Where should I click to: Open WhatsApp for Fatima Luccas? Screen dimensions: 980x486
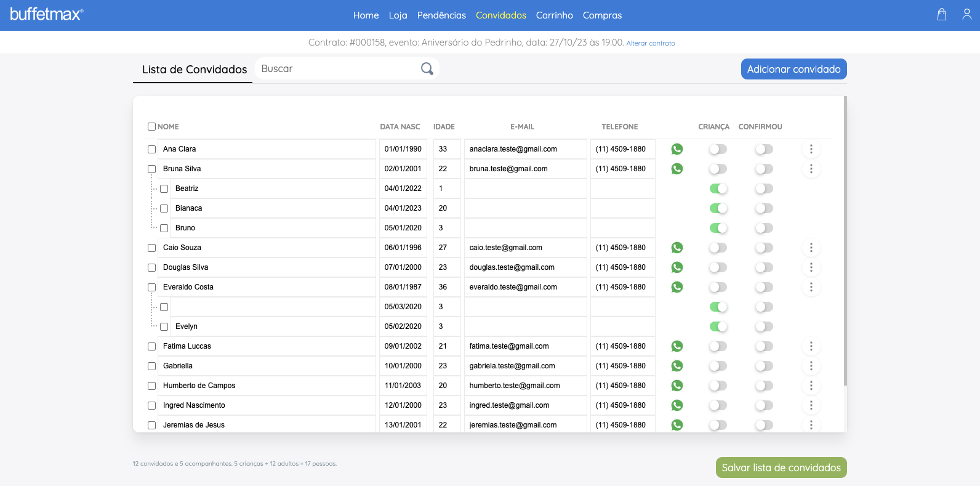pyautogui.click(x=677, y=346)
